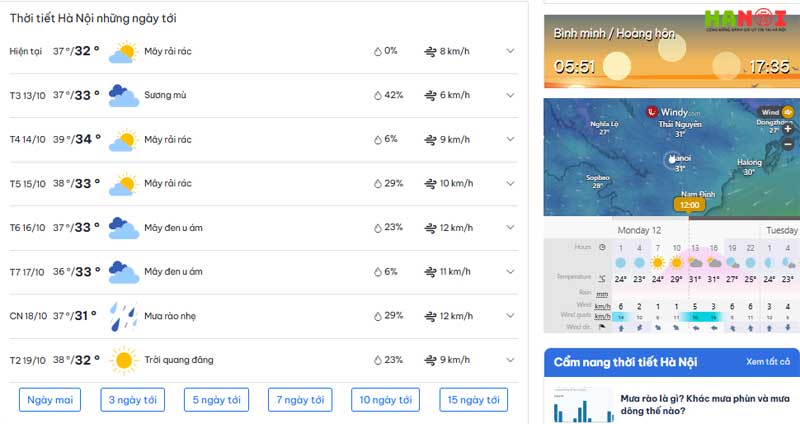Click the raindrop icon next to 42%

[378, 95]
